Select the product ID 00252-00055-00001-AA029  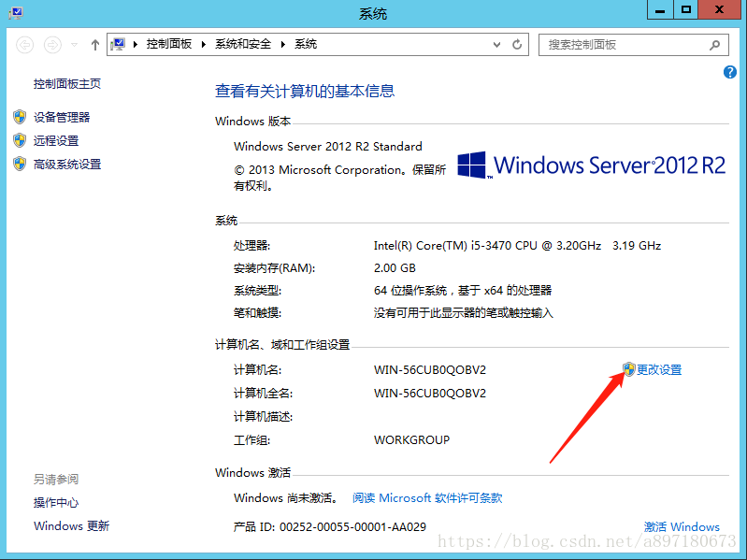(x=352, y=526)
